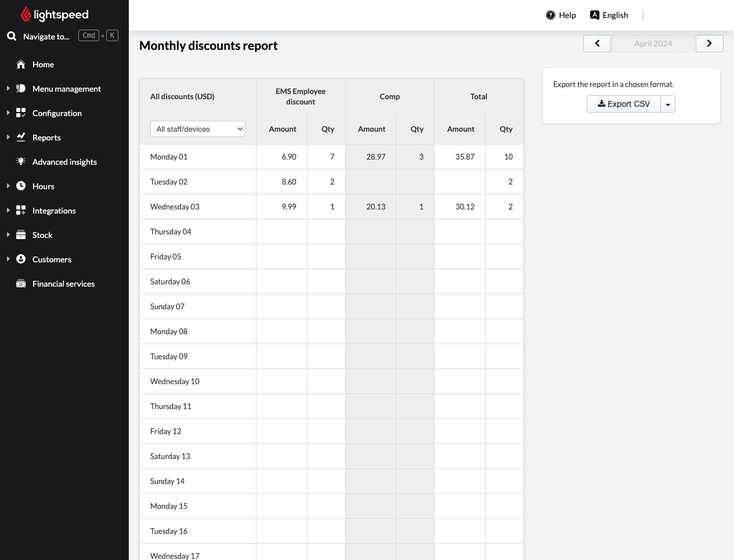
Task: Click the Stock icon in sidebar
Action: [21, 234]
